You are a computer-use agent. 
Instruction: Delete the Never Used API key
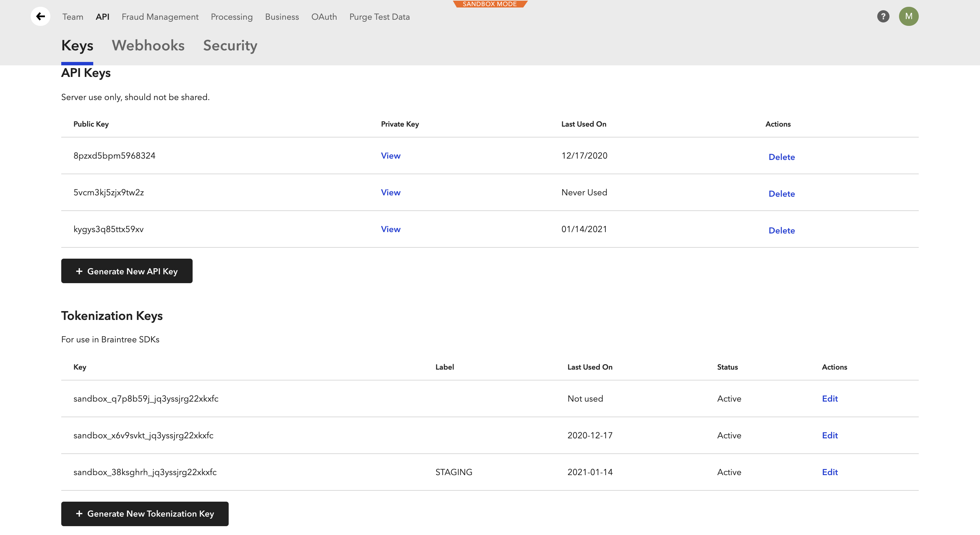pos(781,194)
